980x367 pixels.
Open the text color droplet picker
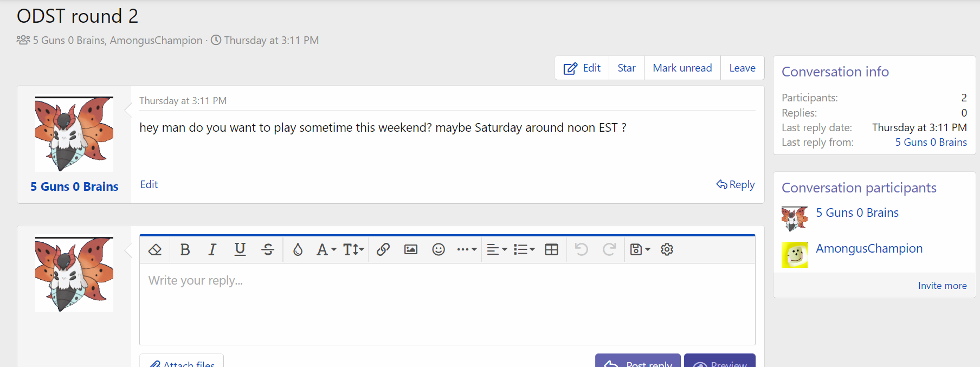[298, 249]
